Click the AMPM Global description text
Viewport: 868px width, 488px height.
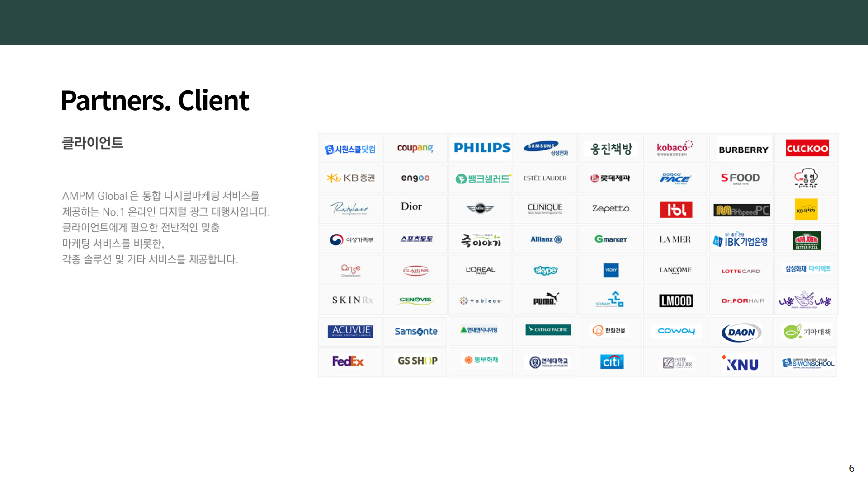point(166,227)
